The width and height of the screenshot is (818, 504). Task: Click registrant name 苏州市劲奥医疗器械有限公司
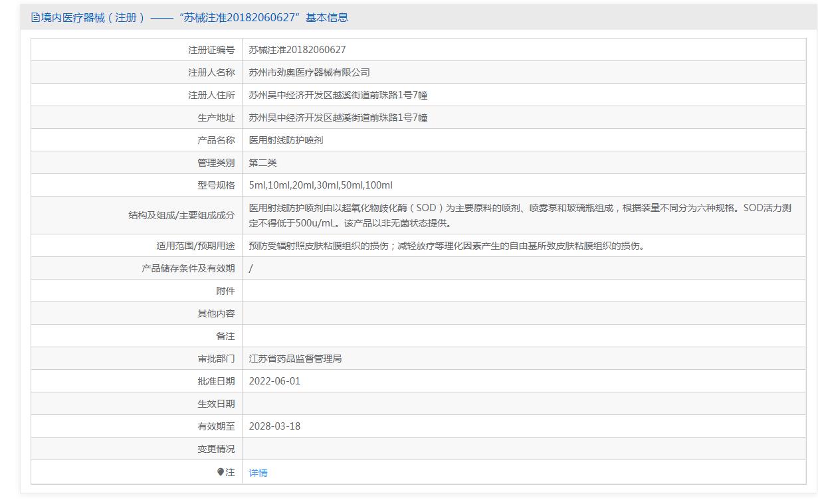(x=309, y=72)
